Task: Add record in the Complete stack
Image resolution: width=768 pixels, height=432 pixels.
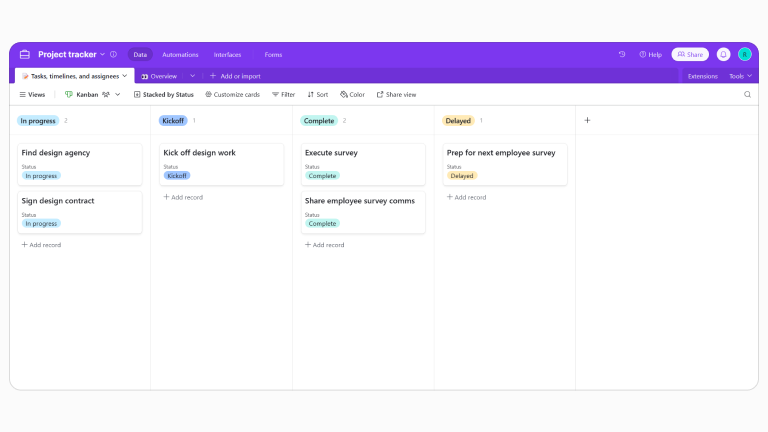Action: (x=325, y=245)
